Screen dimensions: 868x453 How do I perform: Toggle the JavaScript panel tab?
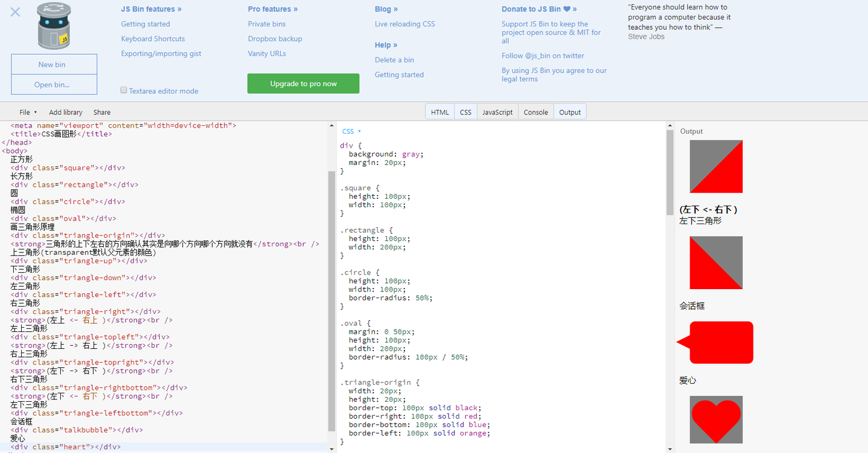click(497, 112)
